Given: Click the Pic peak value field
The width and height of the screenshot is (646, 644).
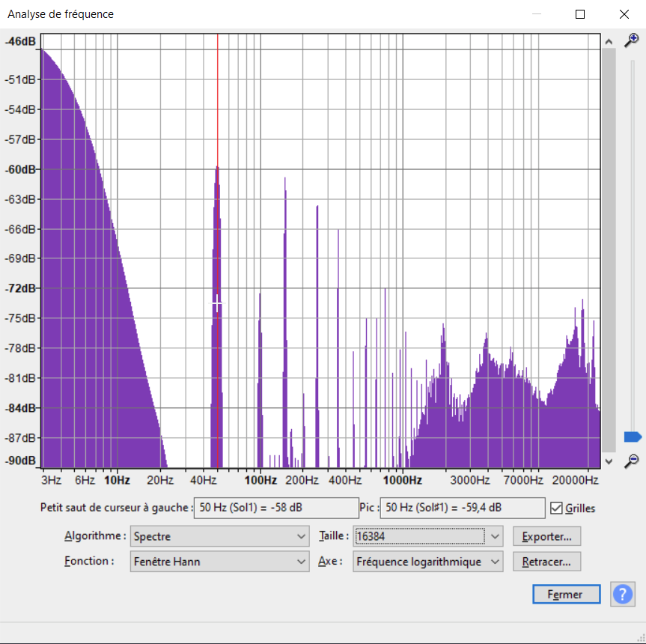Looking at the screenshot, I should click(462, 508).
